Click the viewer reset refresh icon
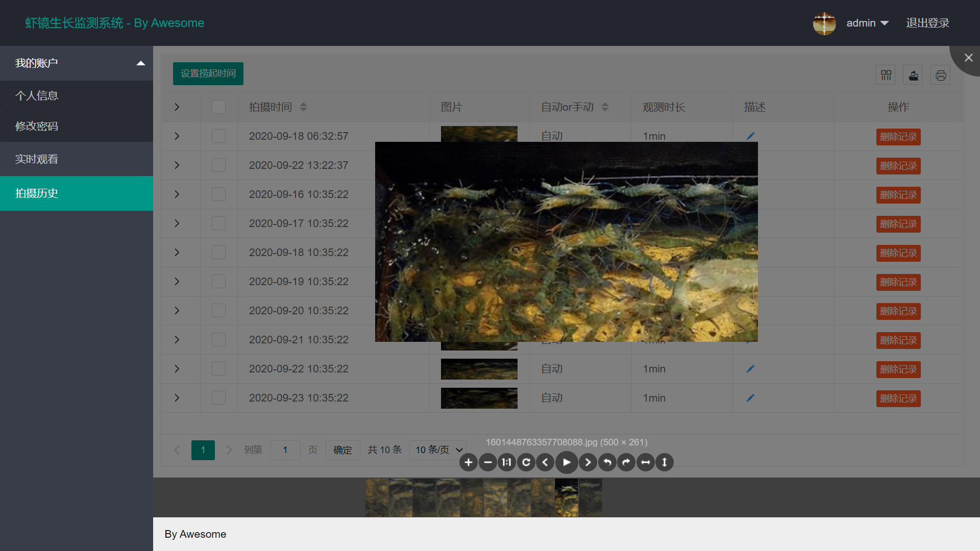 (x=526, y=462)
